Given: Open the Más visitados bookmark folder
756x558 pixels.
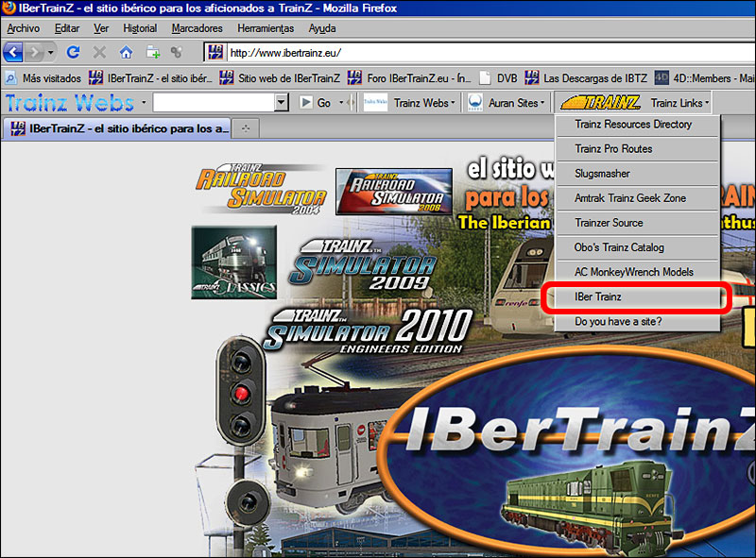Looking at the screenshot, I should (43, 78).
